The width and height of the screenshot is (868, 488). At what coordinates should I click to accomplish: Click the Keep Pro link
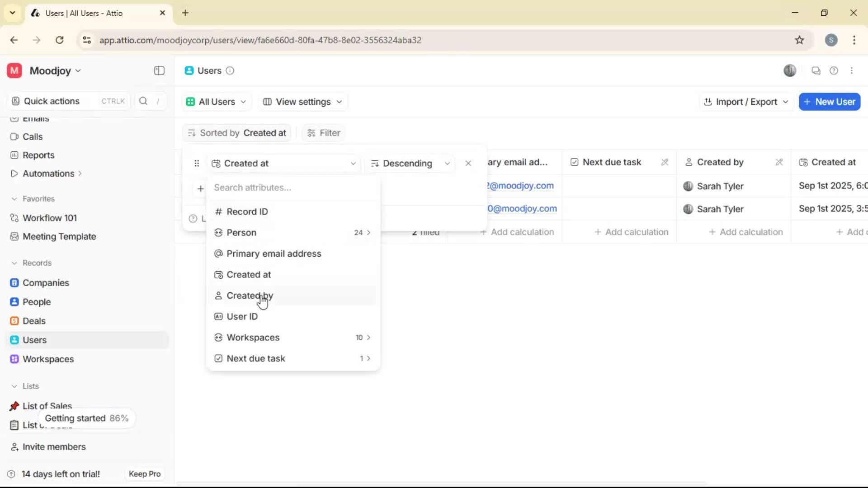click(x=144, y=474)
